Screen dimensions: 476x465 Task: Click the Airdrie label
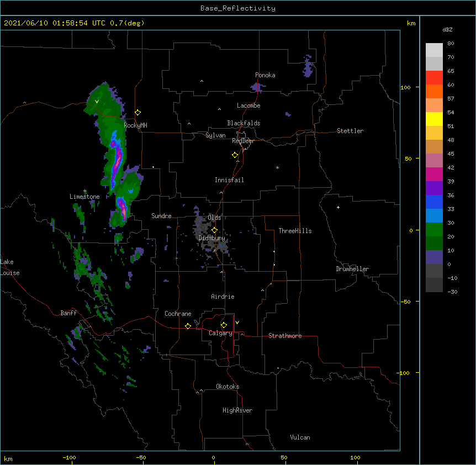pos(223,297)
